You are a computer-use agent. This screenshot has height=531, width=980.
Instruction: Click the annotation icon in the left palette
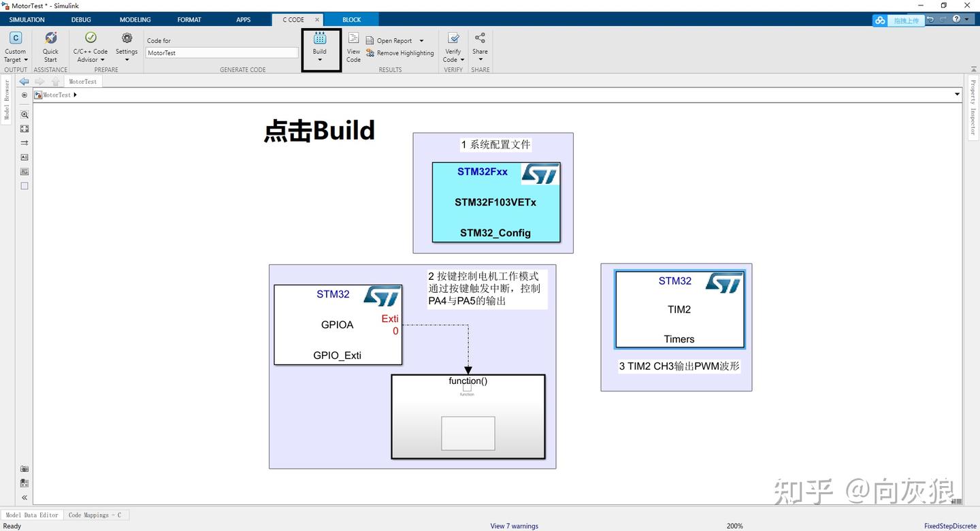(24, 157)
